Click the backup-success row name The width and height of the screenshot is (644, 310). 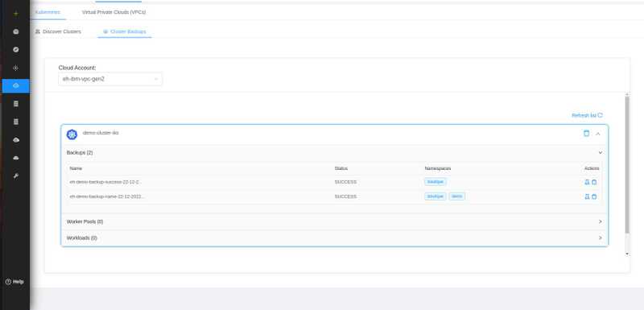tap(106, 182)
